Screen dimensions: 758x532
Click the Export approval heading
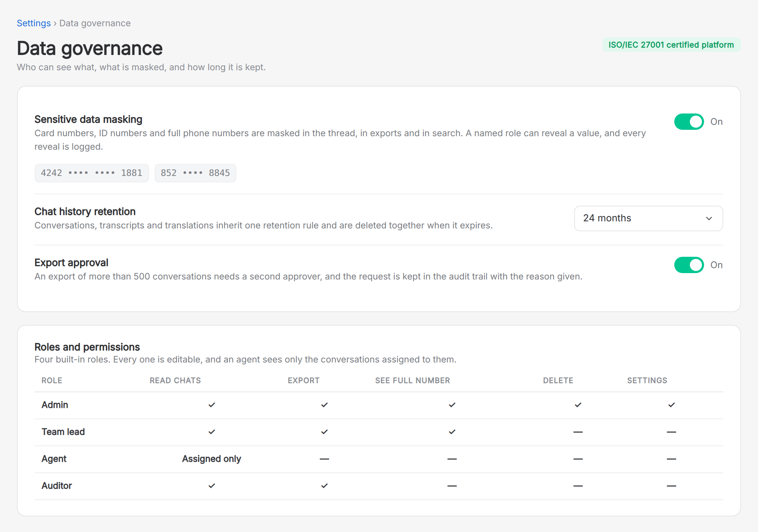pyautogui.click(x=71, y=263)
